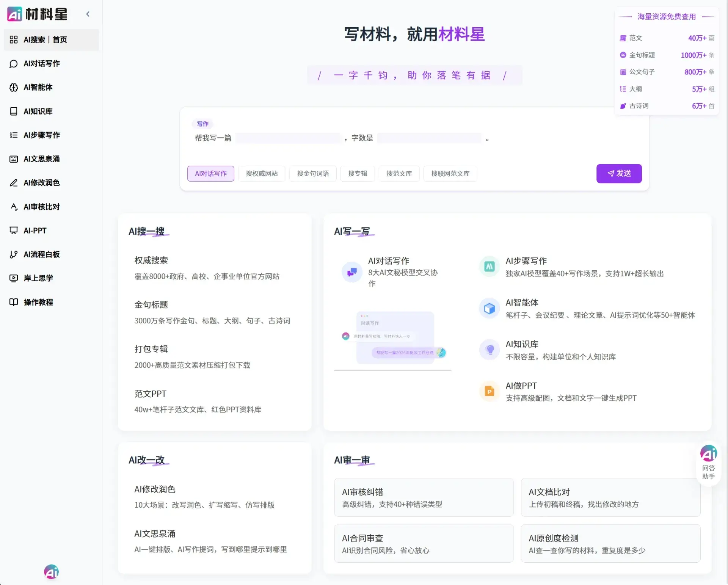This screenshot has height=585, width=728.
Task: Select the AI对话写作 mode chip
Action: pyautogui.click(x=210, y=174)
